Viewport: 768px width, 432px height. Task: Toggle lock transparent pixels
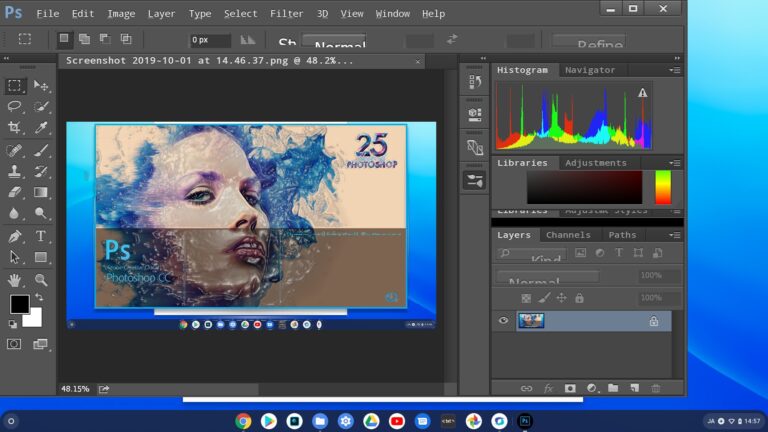(526, 298)
